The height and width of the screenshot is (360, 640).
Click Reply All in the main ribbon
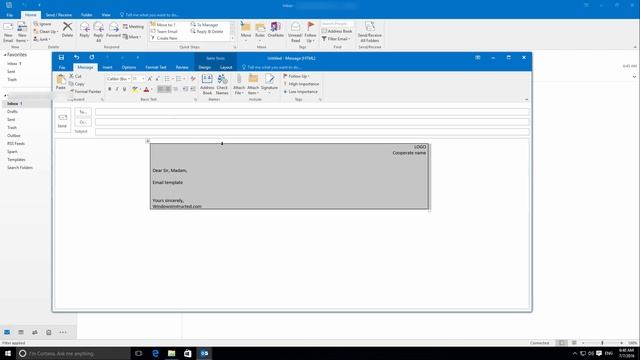tap(98, 32)
